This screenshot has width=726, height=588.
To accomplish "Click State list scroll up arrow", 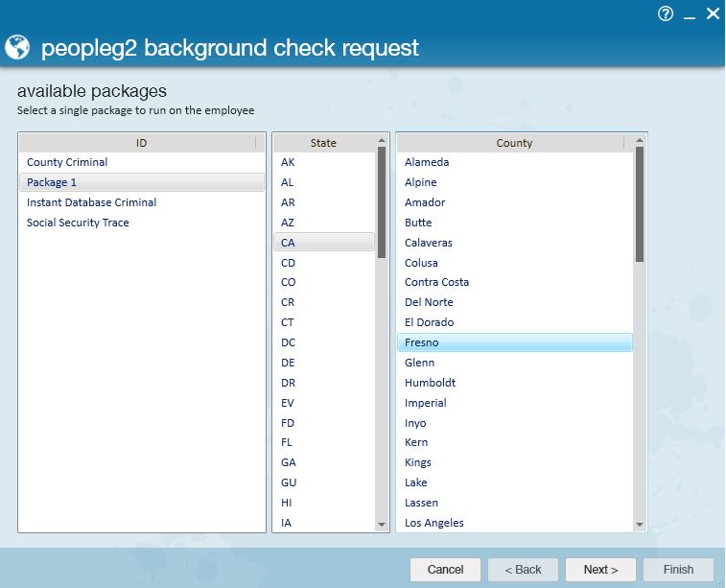I will click(x=382, y=140).
